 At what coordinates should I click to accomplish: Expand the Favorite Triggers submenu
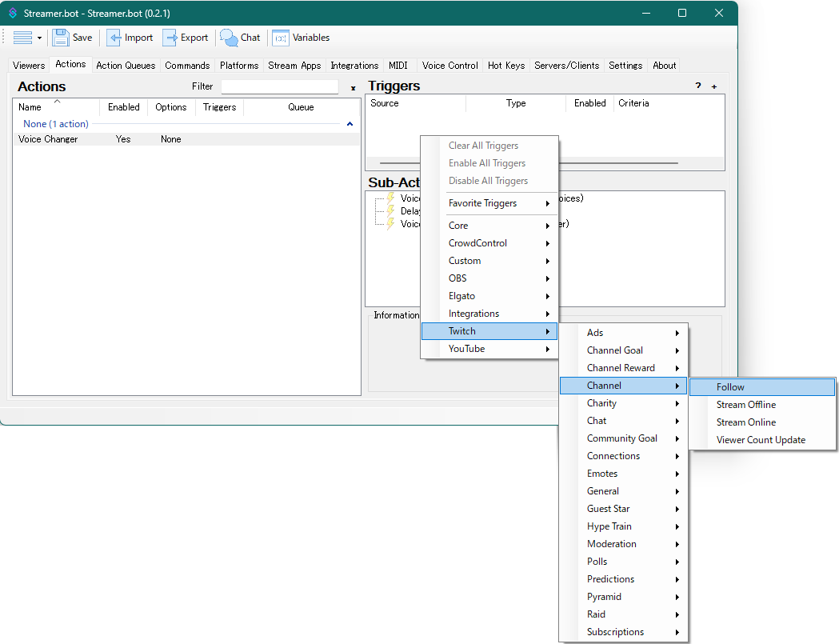click(489, 203)
